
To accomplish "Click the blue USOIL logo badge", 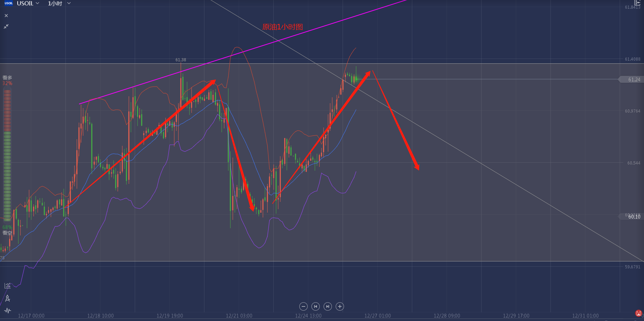I will click(x=9, y=3).
